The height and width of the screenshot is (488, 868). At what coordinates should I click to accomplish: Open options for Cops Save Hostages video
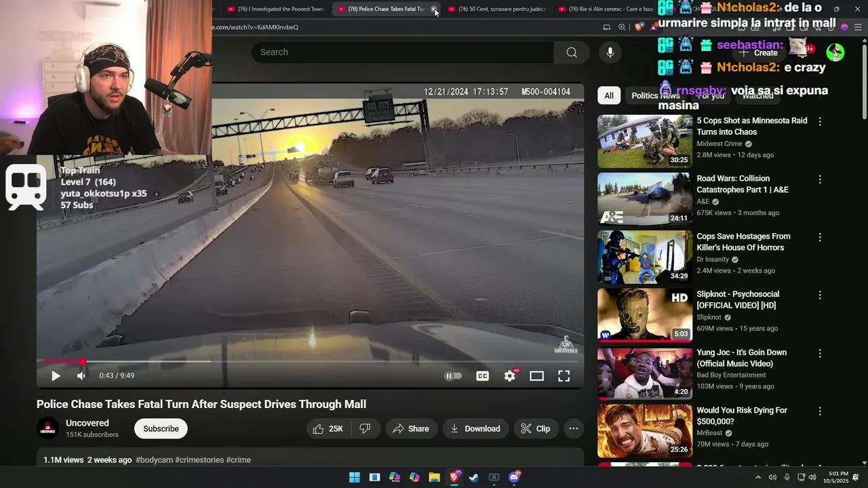click(820, 237)
